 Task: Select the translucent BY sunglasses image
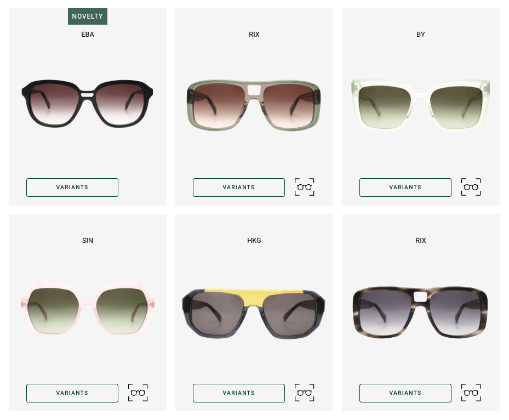420,104
